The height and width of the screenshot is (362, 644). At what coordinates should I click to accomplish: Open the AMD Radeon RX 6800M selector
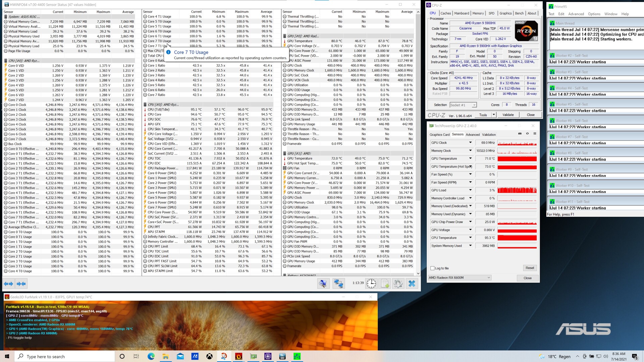pos(460,278)
